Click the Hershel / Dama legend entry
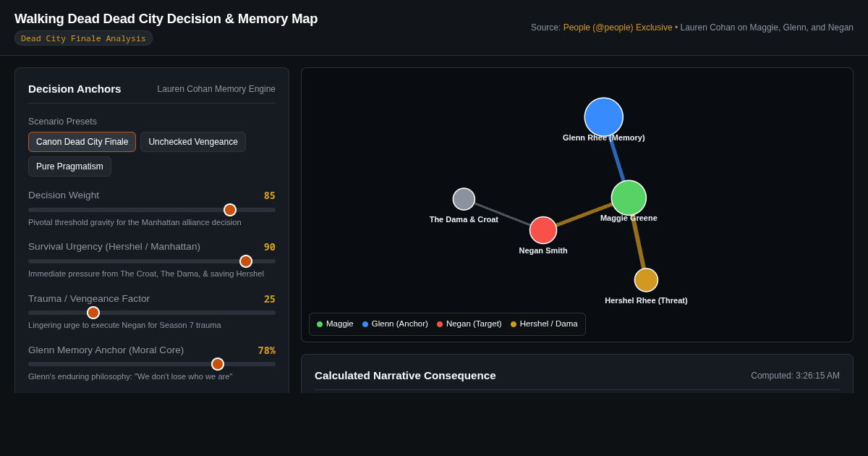Screen dimensions: 868x456 coord(544,324)
